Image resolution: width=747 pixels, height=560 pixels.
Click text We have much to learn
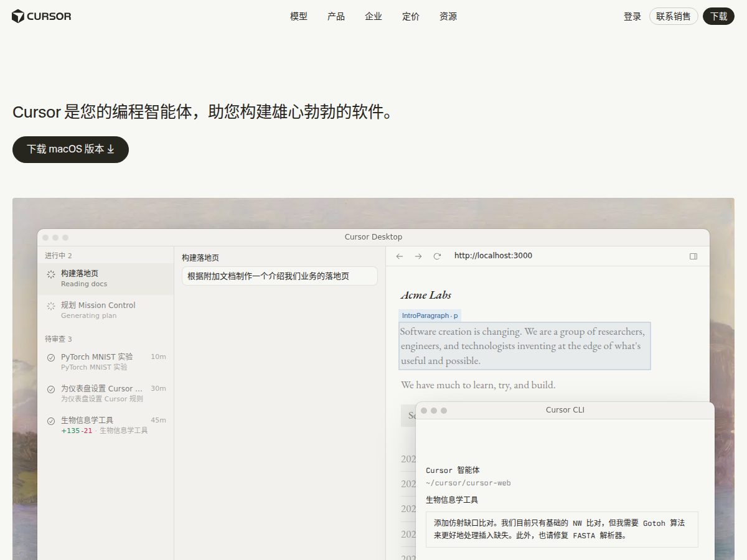click(478, 385)
